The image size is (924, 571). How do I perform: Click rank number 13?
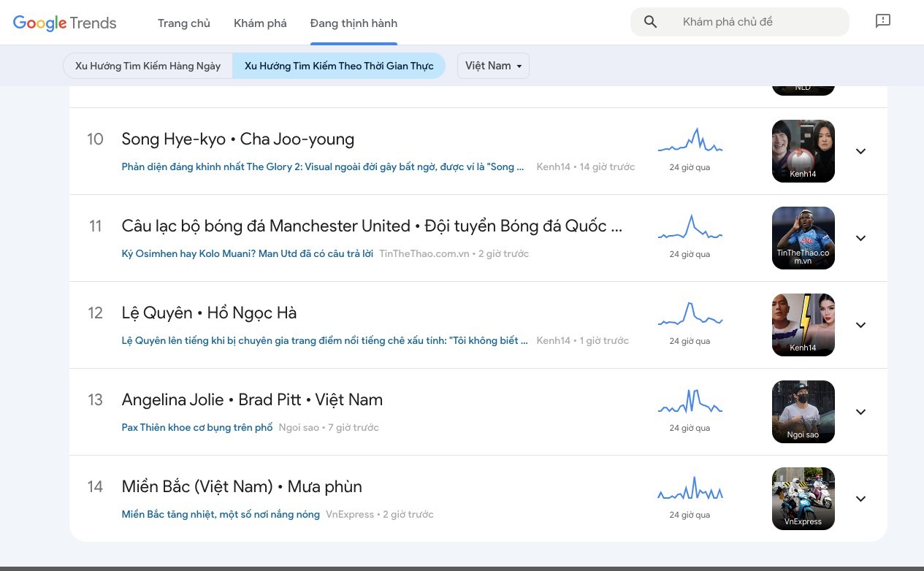[95, 399]
